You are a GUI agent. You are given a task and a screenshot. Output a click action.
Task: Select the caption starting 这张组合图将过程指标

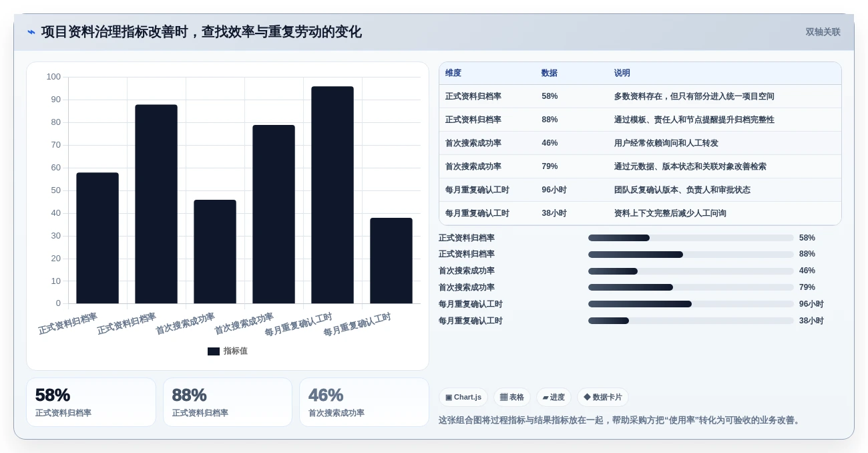pyautogui.click(x=621, y=420)
